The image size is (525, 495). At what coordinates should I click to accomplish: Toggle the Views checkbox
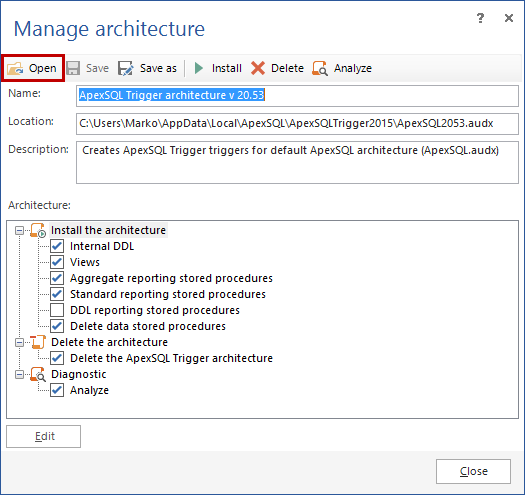click(x=57, y=262)
